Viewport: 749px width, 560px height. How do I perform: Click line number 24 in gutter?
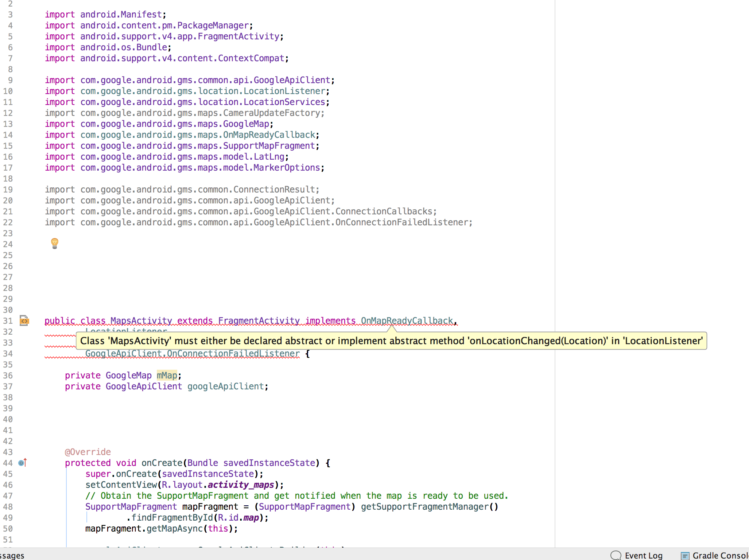click(x=8, y=244)
